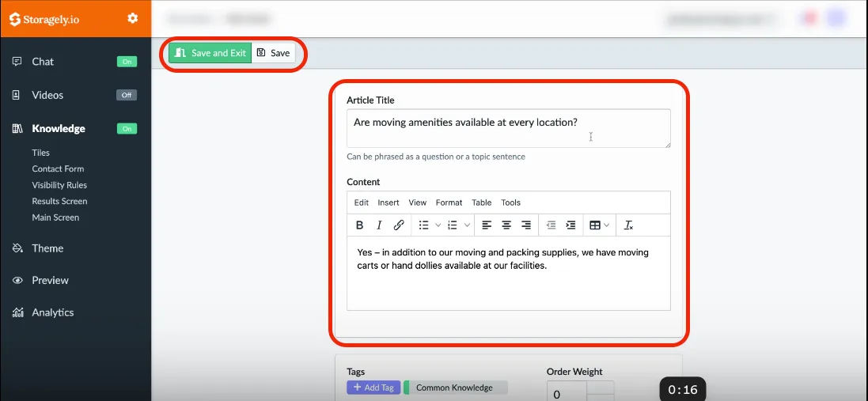Click the Common Knowledge tag

tap(455, 388)
